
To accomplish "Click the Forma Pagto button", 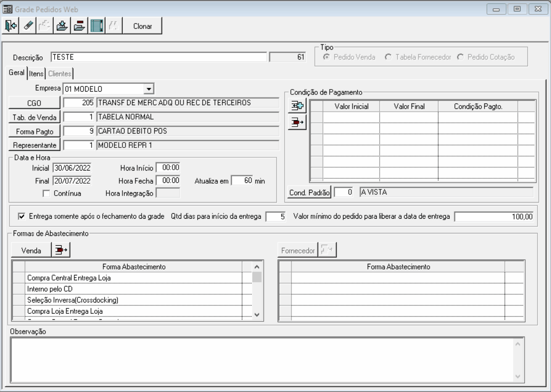I will pyautogui.click(x=35, y=131).
